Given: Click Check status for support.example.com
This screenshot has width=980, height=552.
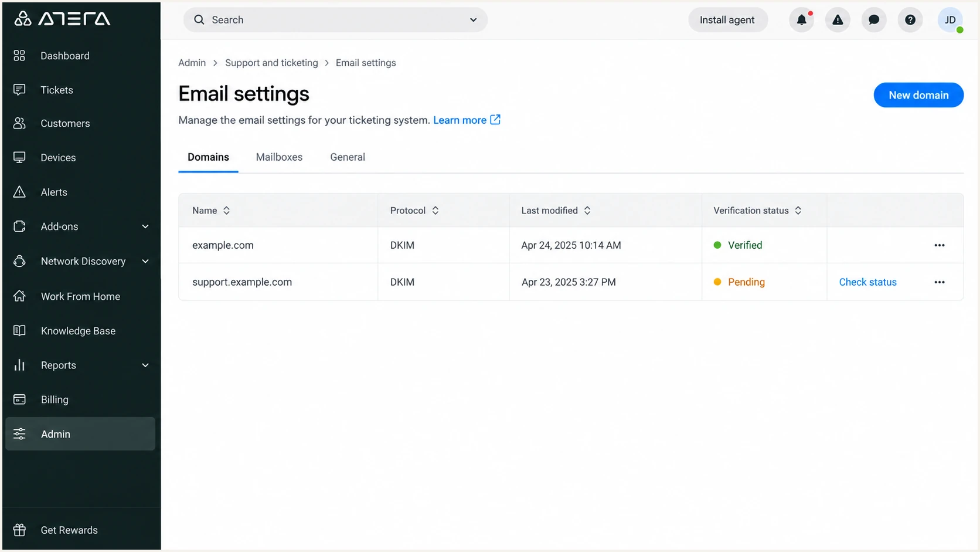Looking at the screenshot, I should 867,282.
